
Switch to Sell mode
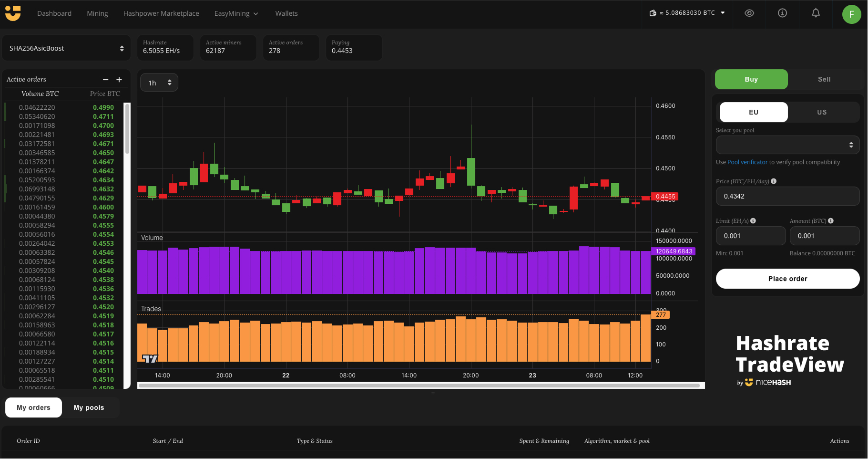(824, 80)
